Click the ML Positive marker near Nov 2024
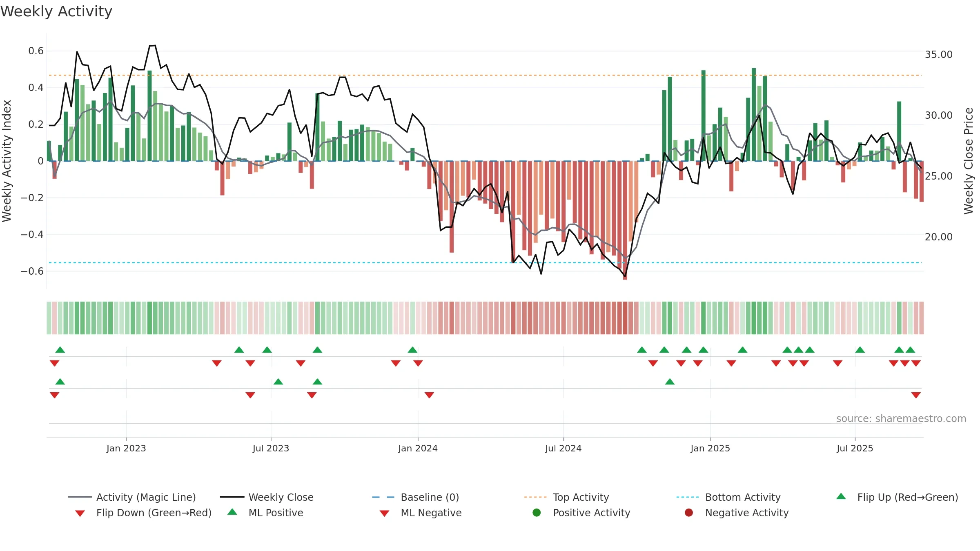This screenshot has width=980, height=551. [670, 382]
